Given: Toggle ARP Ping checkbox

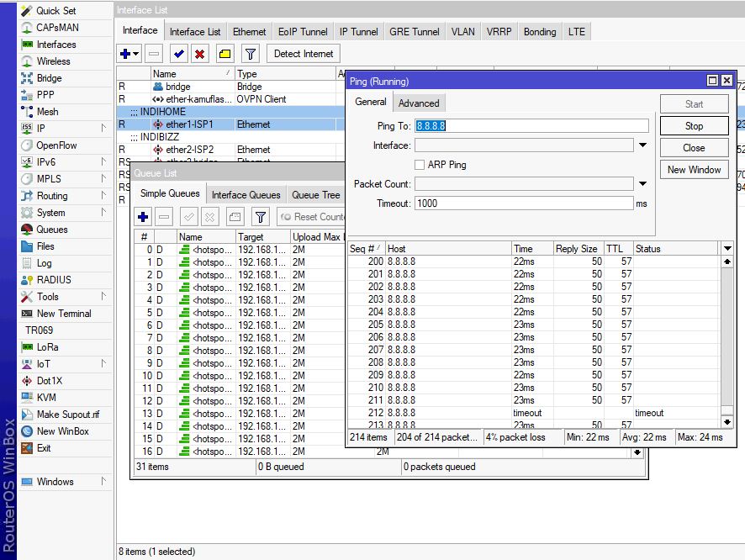Looking at the screenshot, I should point(419,165).
